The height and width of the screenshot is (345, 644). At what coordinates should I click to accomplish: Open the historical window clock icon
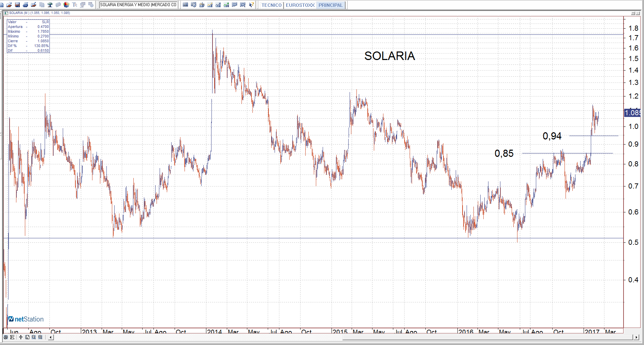pyautogui.click(x=194, y=5)
